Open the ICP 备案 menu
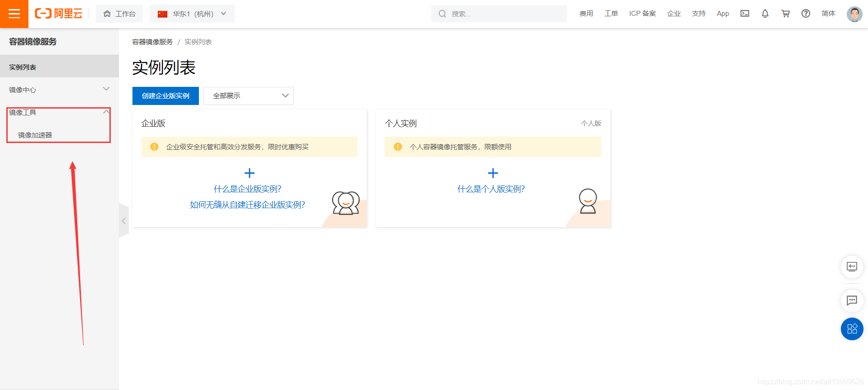The image size is (868, 390). coord(642,14)
